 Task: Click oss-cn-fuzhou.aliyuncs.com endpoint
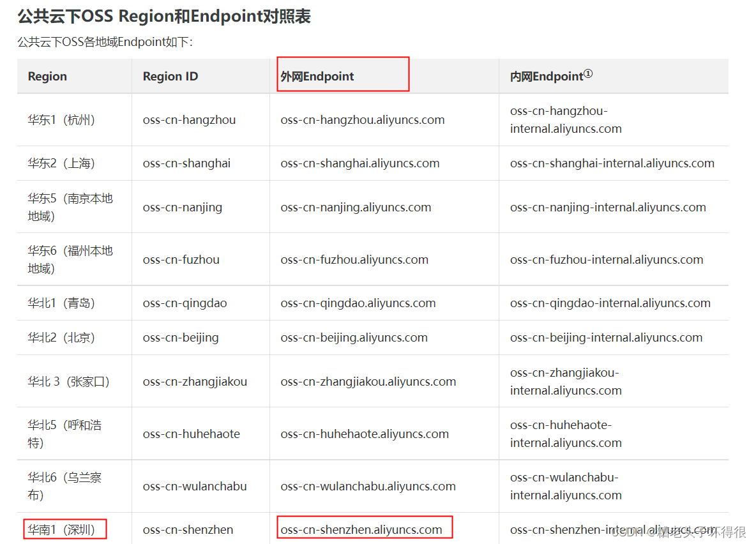(x=354, y=259)
